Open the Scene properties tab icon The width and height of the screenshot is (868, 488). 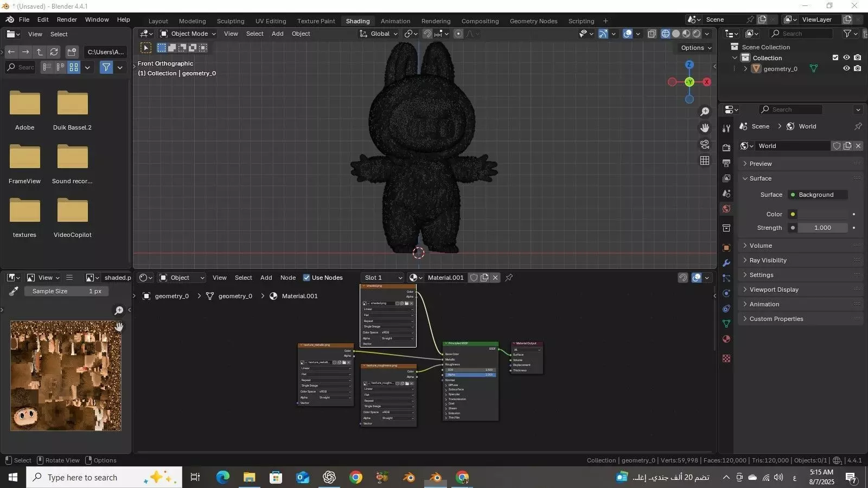(x=726, y=194)
